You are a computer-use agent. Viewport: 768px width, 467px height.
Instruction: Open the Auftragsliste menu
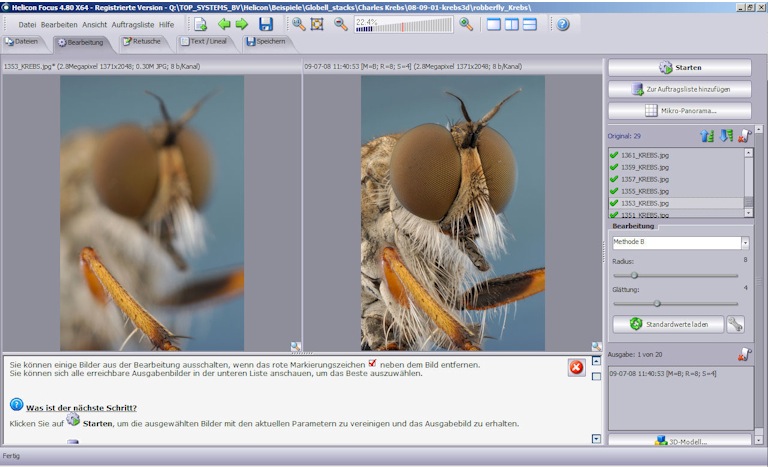click(x=132, y=24)
